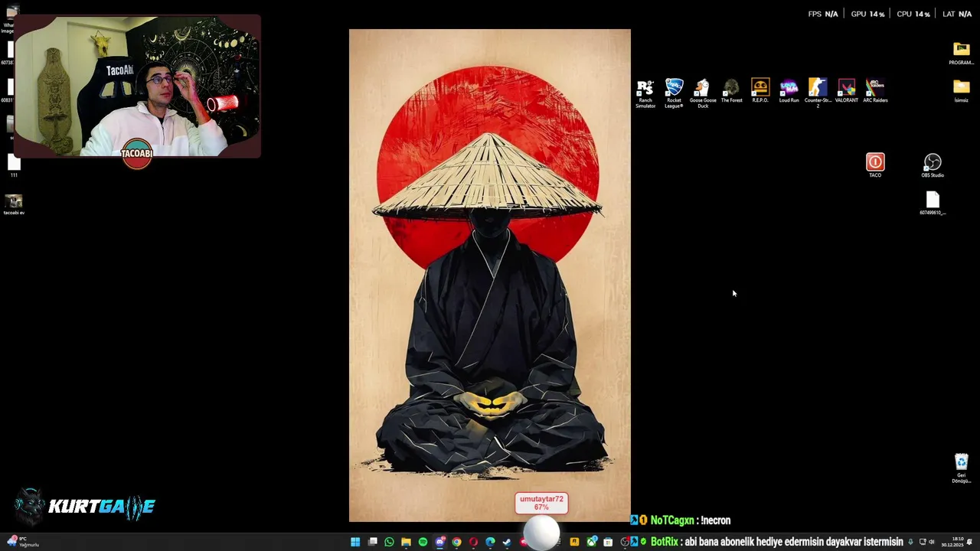Open the Microsoft Store taskbar icon
Image resolution: width=980 pixels, height=551 pixels.
[608, 542]
